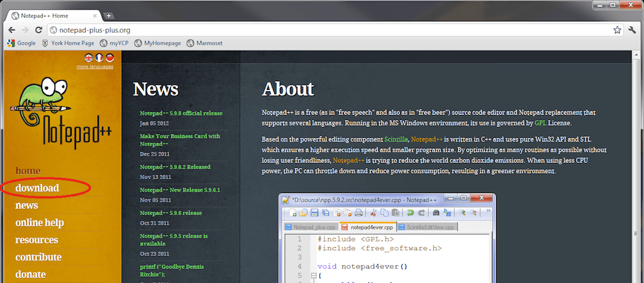This screenshot has height=283, width=644.
Task: Follow the GPL license link
Action: tap(540, 123)
